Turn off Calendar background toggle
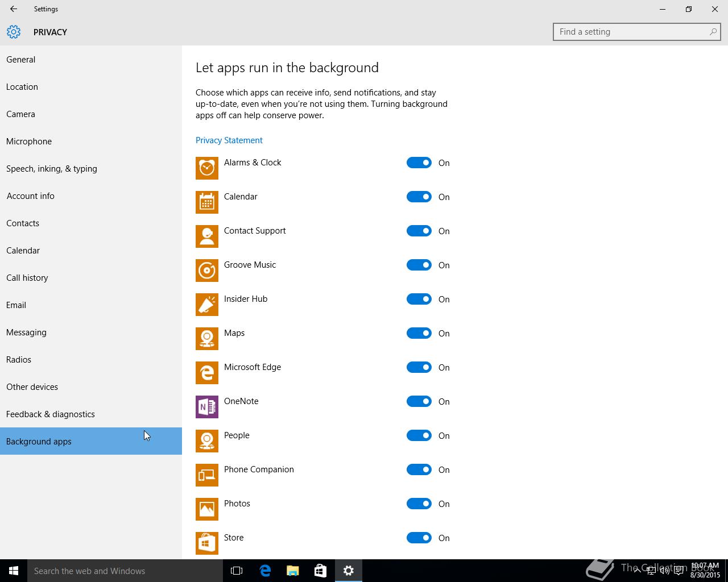 [419, 197]
